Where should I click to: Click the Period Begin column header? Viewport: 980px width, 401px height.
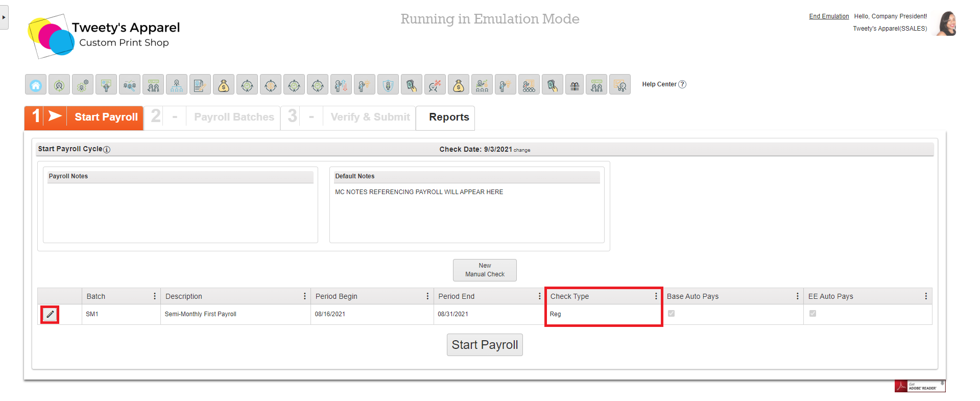coord(337,296)
